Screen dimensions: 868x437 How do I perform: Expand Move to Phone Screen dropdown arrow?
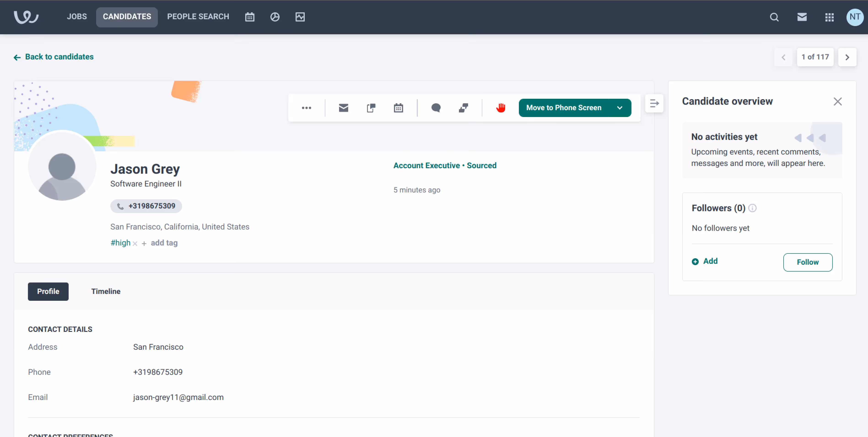620,108
